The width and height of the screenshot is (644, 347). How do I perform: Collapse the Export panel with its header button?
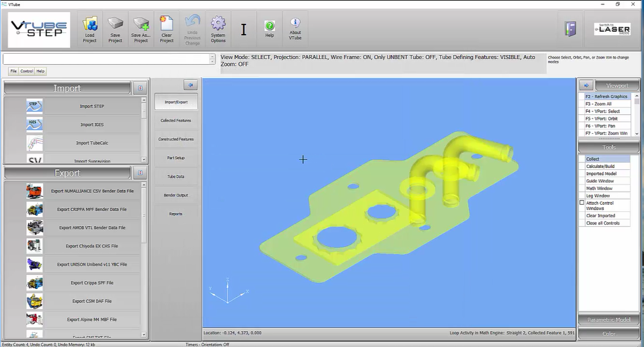[x=139, y=173]
